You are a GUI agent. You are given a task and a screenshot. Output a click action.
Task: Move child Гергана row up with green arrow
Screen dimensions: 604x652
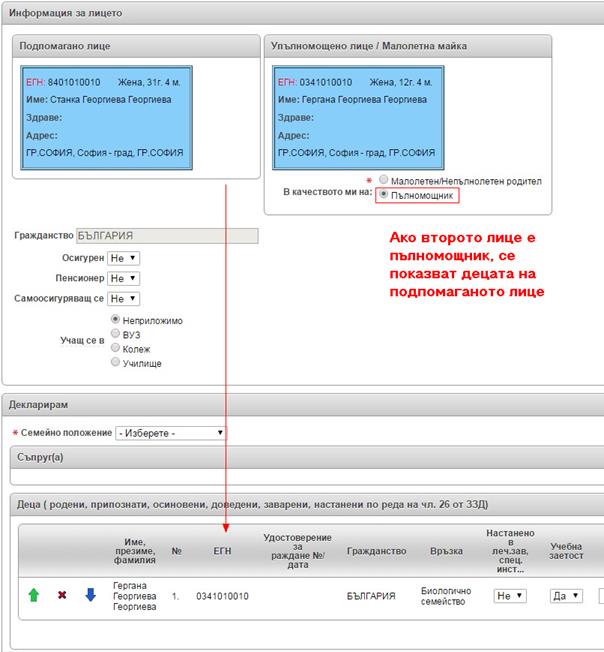tap(34, 595)
